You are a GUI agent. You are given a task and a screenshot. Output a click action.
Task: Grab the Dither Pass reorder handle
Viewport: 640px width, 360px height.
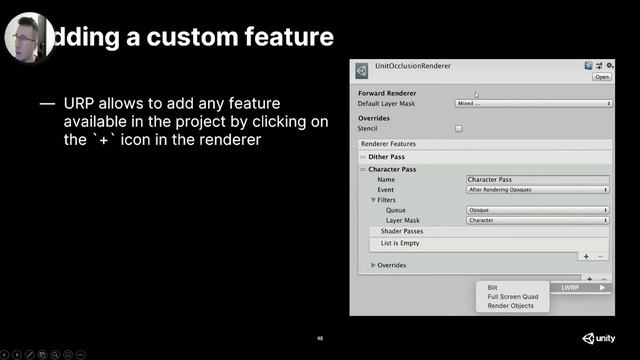click(x=363, y=157)
